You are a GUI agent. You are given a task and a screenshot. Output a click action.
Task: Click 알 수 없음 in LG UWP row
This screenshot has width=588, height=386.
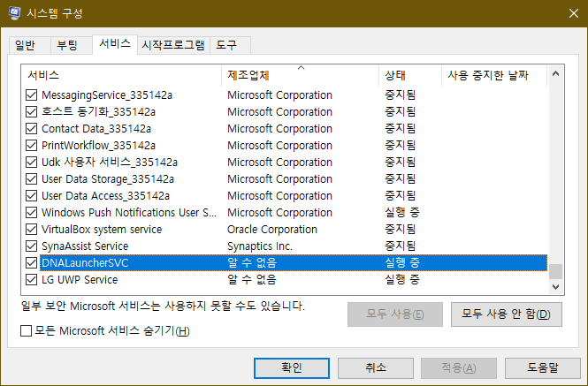(x=252, y=280)
